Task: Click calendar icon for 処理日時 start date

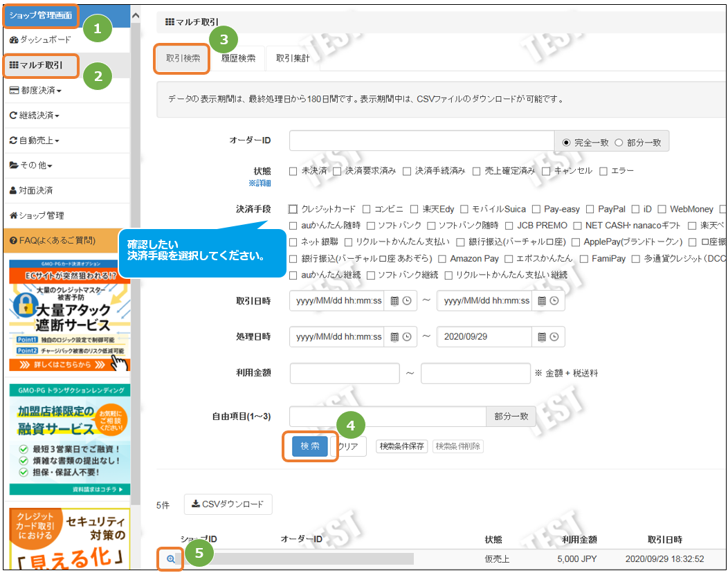Action: (394, 337)
